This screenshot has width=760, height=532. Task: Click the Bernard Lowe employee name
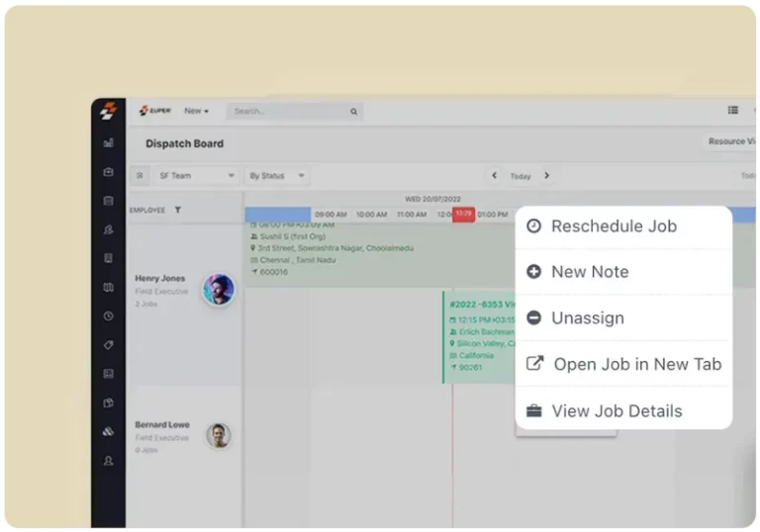pos(162,424)
